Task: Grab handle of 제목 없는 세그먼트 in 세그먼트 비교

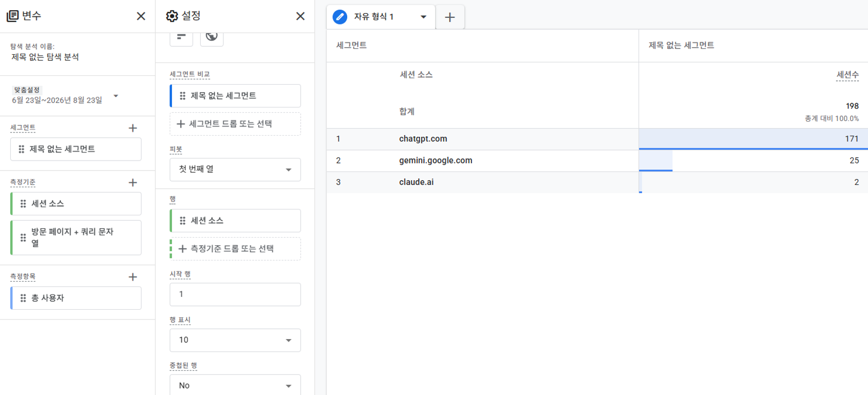Action: coord(183,96)
